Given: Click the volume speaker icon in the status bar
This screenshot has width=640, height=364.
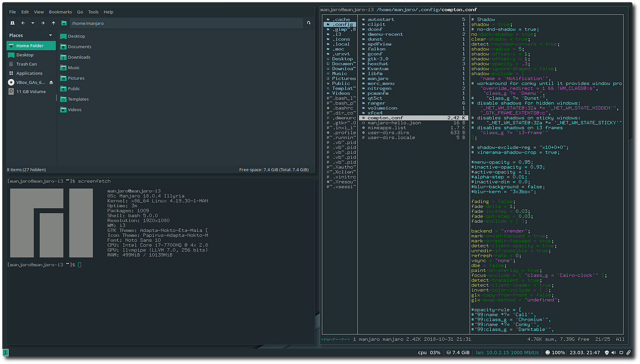Looking at the screenshot, I should 613,352.
